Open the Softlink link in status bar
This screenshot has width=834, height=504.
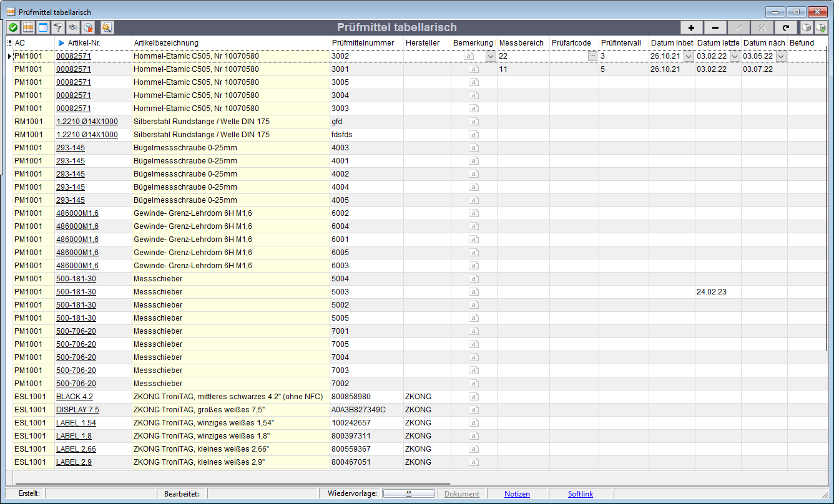tap(581, 494)
